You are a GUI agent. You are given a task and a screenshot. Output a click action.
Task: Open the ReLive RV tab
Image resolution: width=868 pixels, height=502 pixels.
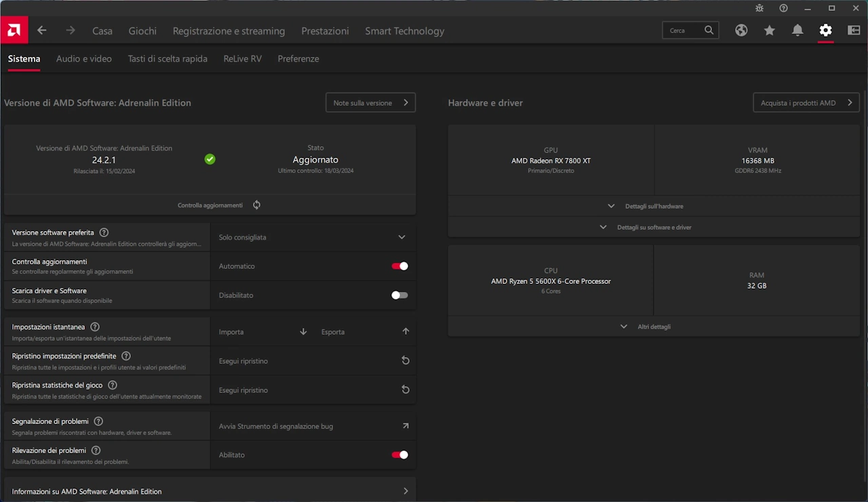click(242, 59)
